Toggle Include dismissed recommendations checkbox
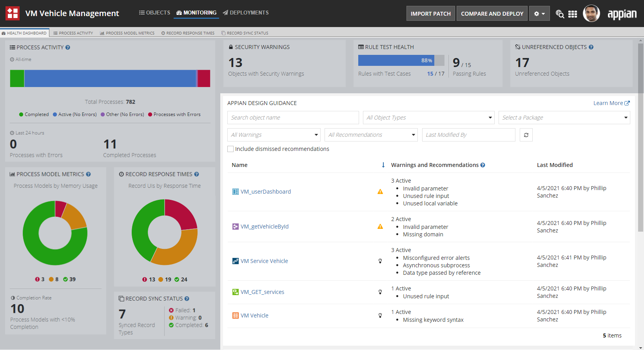This screenshot has height=350, width=644. point(230,149)
